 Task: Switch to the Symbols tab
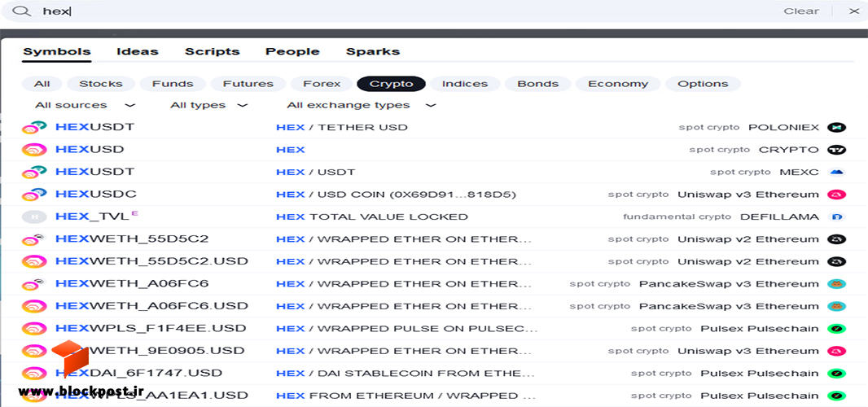[56, 51]
